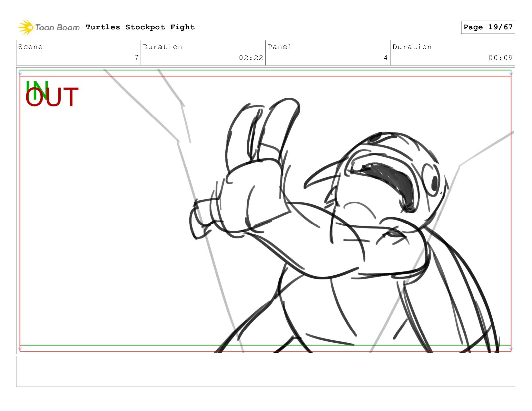The image size is (532, 411).
Task: Select panel number '4'
Action: (x=386, y=58)
